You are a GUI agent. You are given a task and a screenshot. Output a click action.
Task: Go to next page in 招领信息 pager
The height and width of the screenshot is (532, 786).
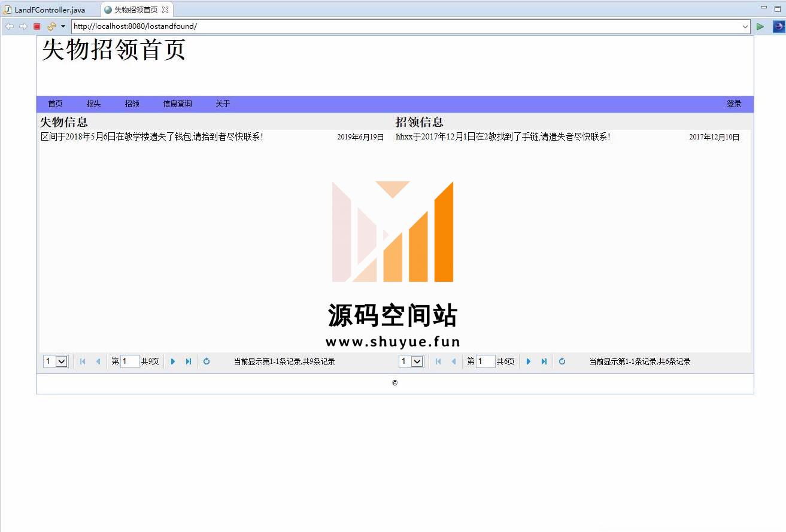pos(529,361)
